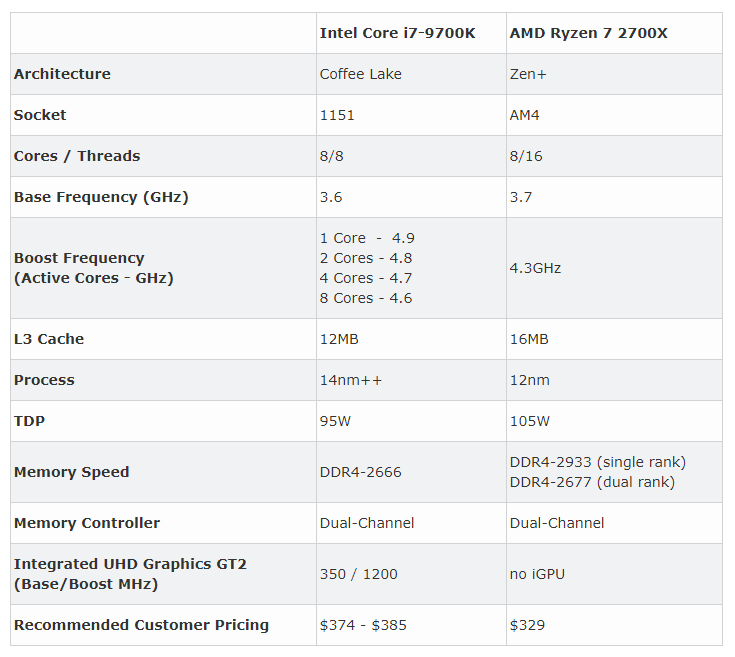735x657 pixels.
Task: Click the Socket row label
Action: [x=40, y=115]
